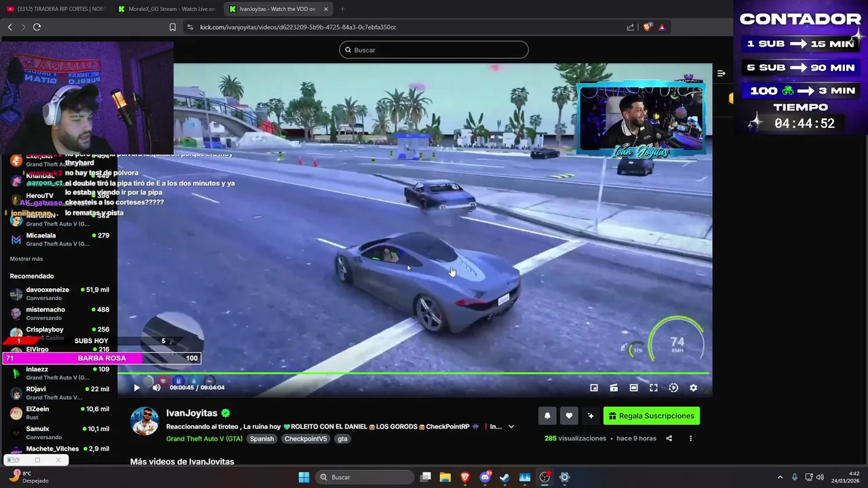Image resolution: width=868 pixels, height=488 pixels.
Task: Open the Grand Theft Auto V (GTA) category link
Action: (x=204, y=439)
